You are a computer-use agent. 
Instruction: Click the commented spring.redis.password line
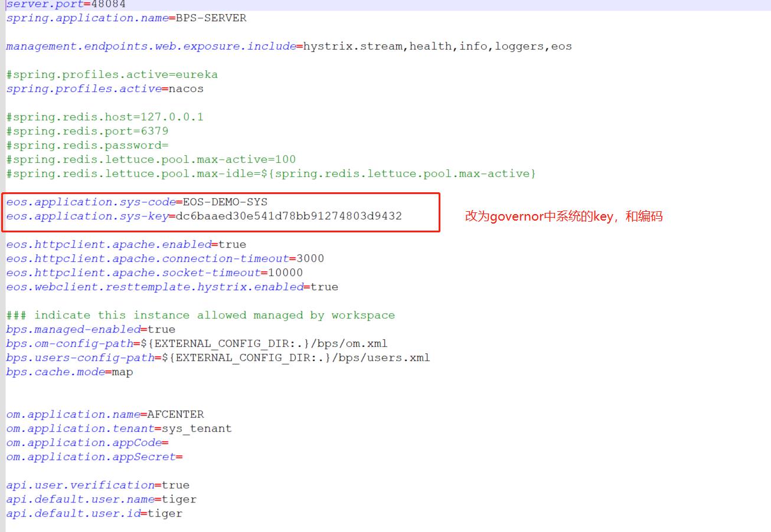click(x=87, y=145)
